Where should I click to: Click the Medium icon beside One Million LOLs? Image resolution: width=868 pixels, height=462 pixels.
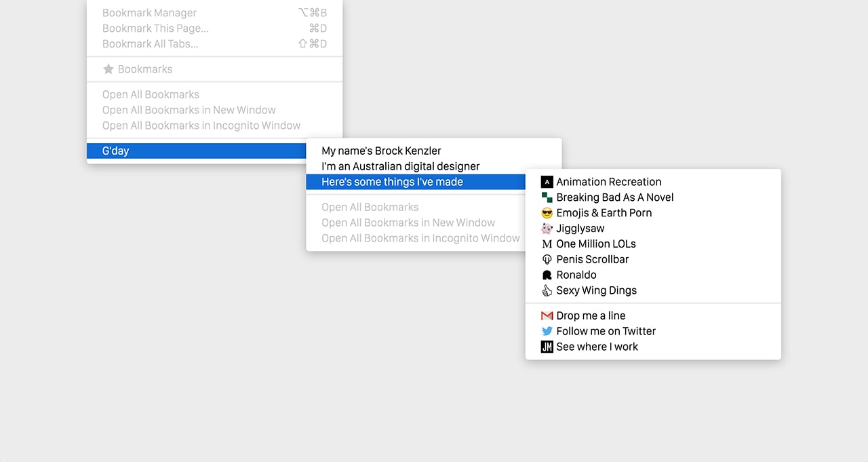(547, 244)
